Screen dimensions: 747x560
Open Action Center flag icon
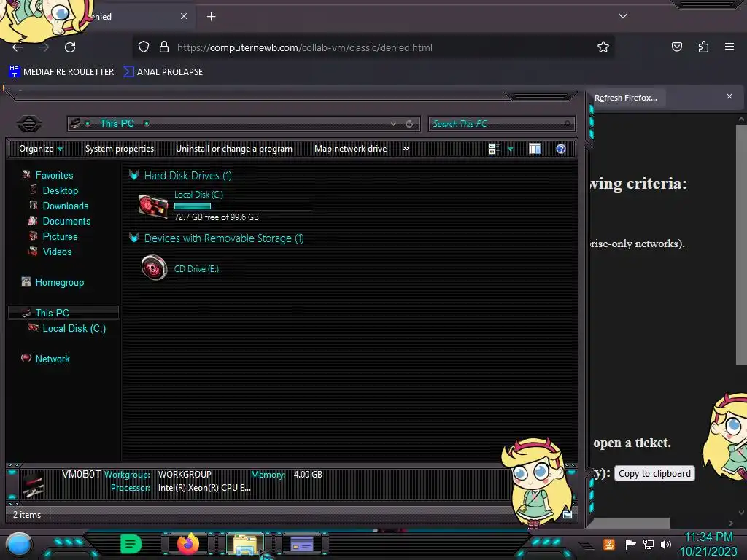point(630,544)
